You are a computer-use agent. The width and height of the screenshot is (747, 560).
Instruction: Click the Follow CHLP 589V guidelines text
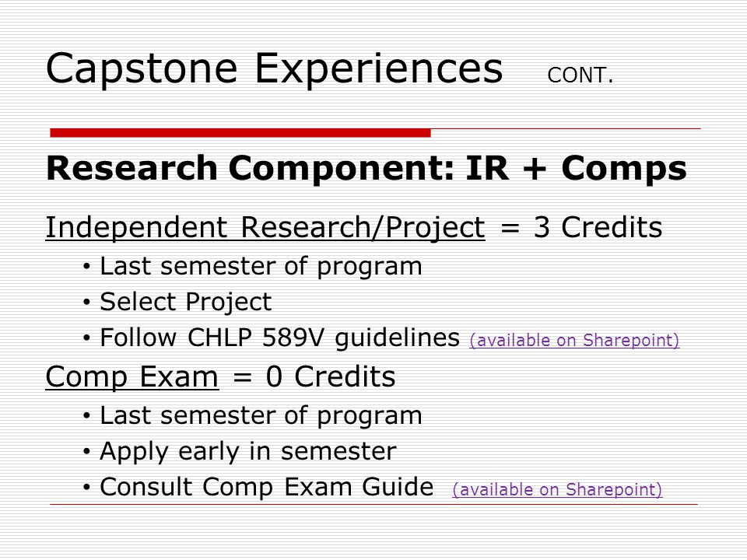pos(279,338)
